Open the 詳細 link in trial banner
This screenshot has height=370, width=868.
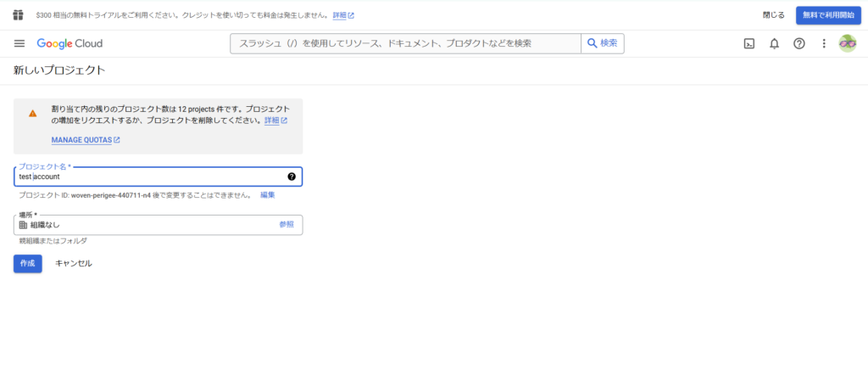pos(343,15)
